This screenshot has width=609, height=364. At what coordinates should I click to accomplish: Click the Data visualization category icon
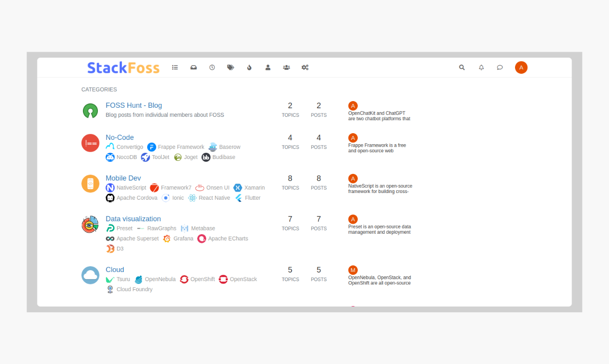pos(90,224)
